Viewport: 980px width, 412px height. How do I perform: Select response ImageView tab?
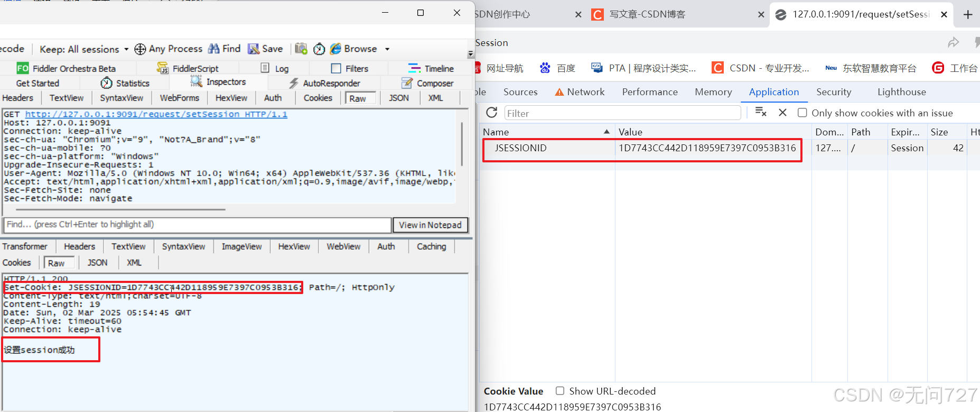pyautogui.click(x=241, y=246)
